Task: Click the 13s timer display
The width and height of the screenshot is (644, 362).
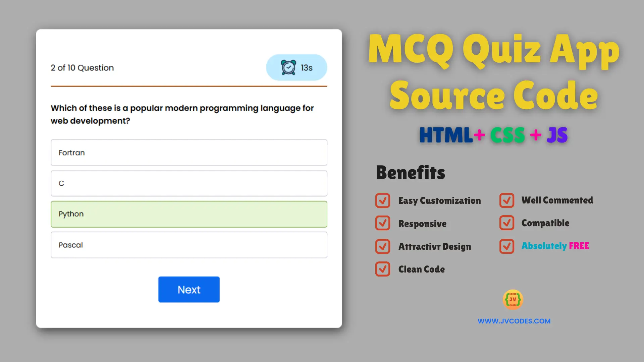Action: tap(297, 67)
